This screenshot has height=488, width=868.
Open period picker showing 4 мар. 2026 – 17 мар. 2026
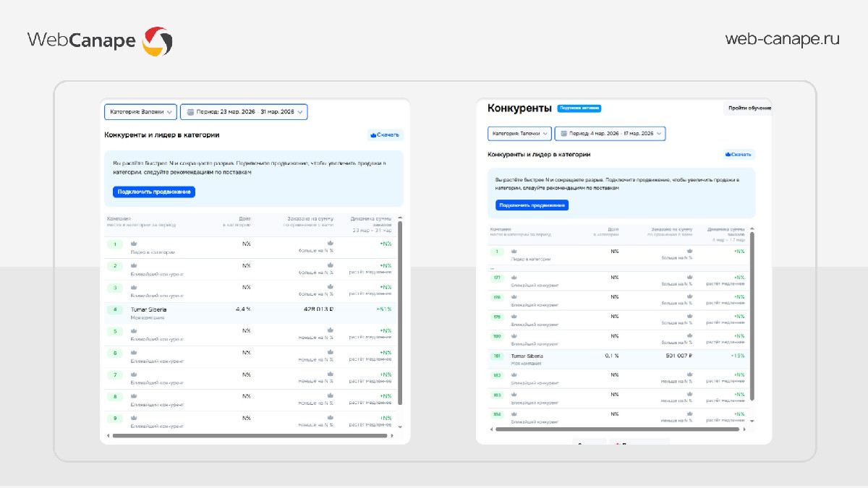pyautogui.click(x=610, y=134)
